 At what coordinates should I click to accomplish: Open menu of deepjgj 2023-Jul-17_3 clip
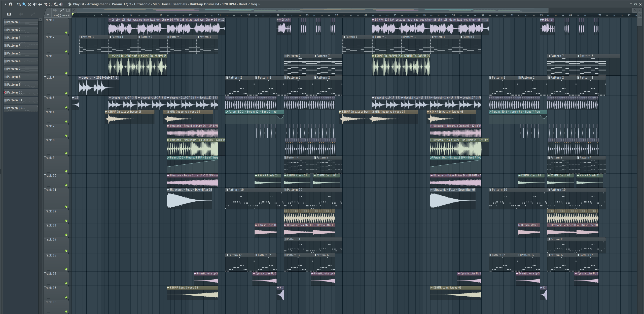coord(80,78)
